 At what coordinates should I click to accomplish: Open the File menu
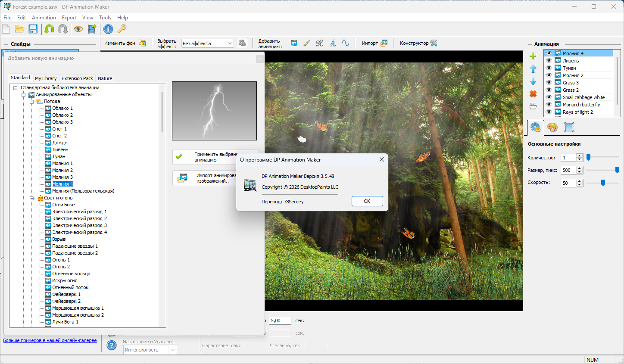tap(7, 18)
